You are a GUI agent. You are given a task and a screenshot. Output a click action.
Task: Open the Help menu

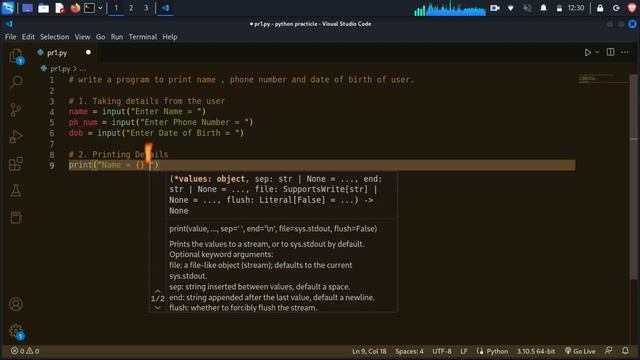pyautogui.click(x=170, y=37)
